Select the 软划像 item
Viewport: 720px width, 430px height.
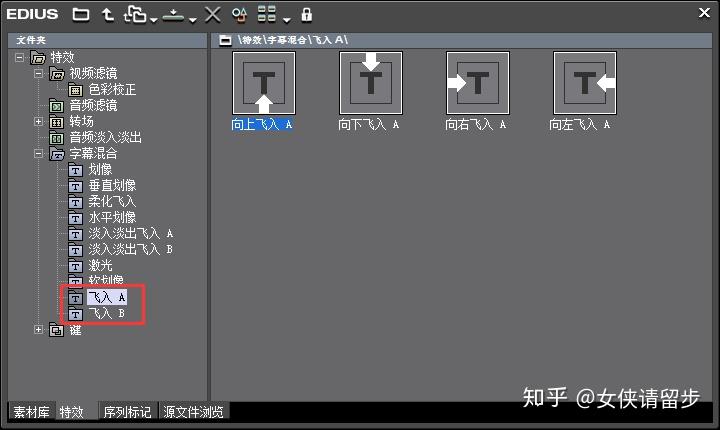point(106,280)
